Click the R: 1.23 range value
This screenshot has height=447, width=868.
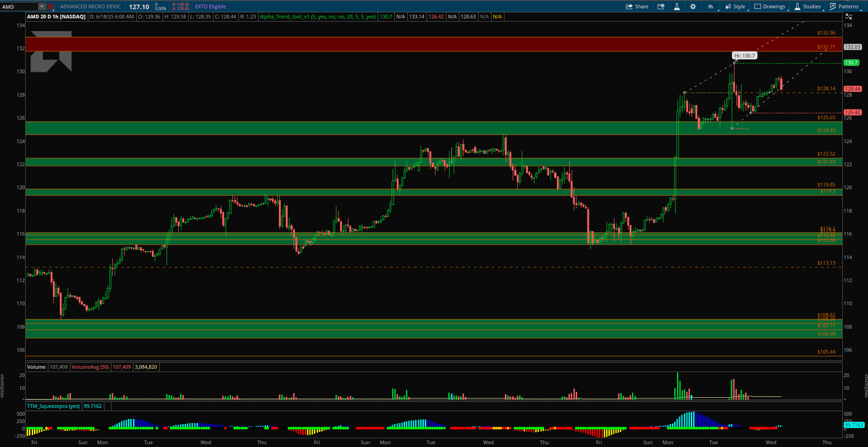click(x=248, y=17)
